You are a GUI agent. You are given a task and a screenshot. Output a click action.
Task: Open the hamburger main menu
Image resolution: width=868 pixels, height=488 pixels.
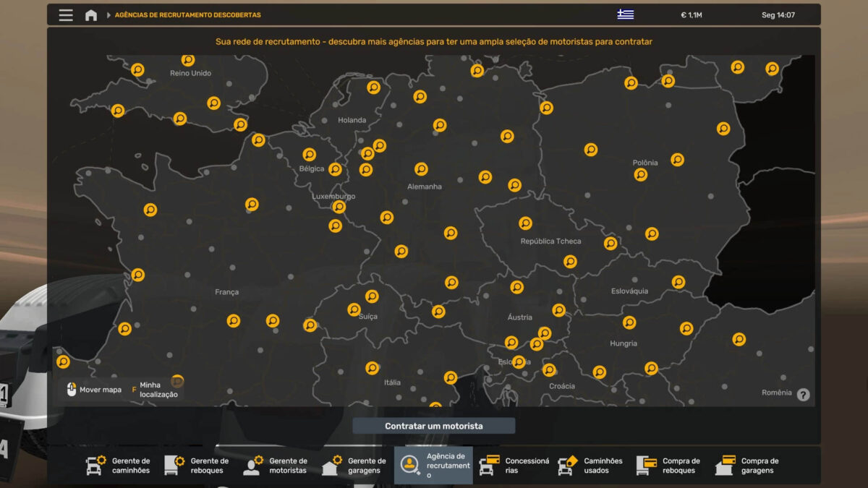66,15
